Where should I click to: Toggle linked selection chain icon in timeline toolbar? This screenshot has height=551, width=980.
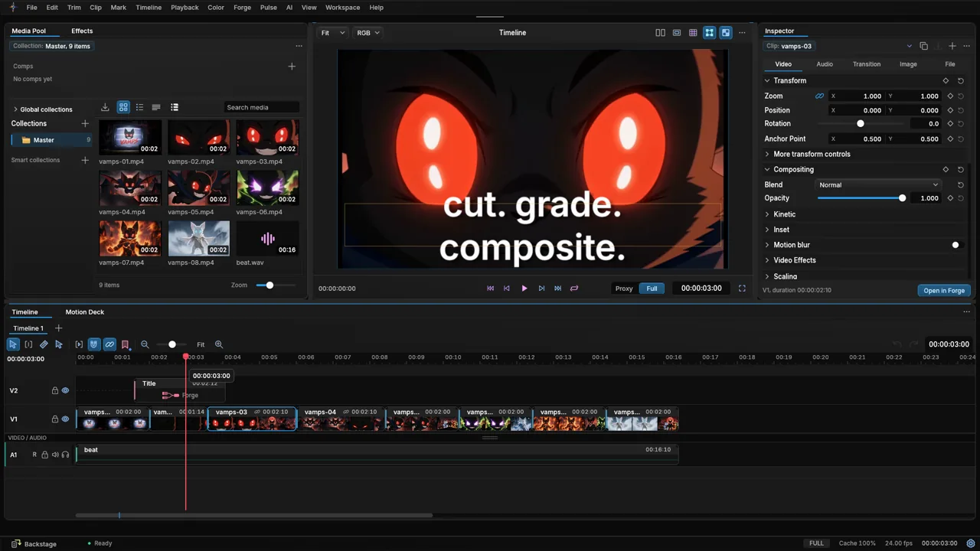pyautogui.click(x=109, y=344)
